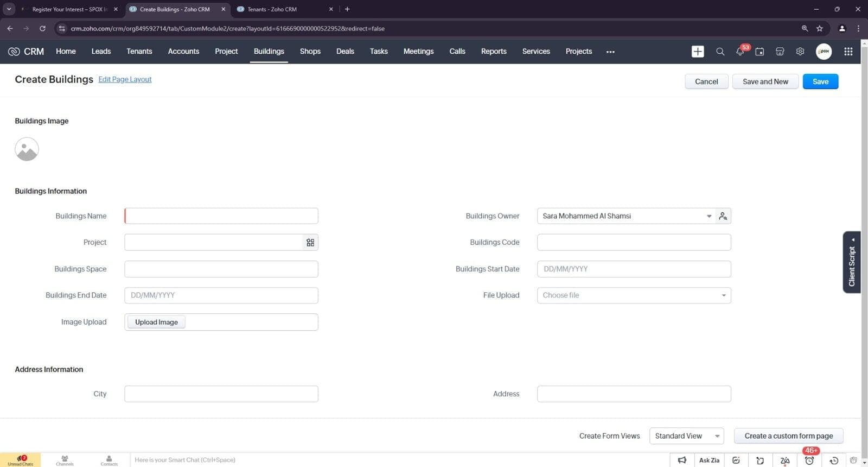Image resolution: width=868 pixels, height=467 pixels.
Task: Click the Project lookup icon
Action: coord(310,242)
